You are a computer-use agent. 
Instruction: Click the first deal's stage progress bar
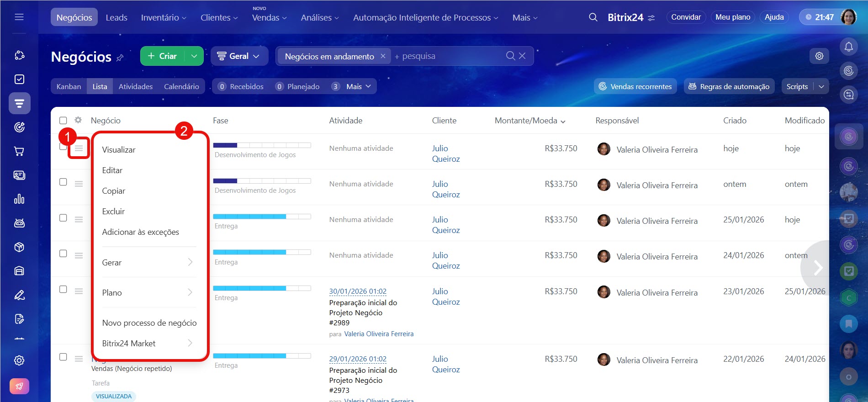pyautogui.click(x=262, y=145)
